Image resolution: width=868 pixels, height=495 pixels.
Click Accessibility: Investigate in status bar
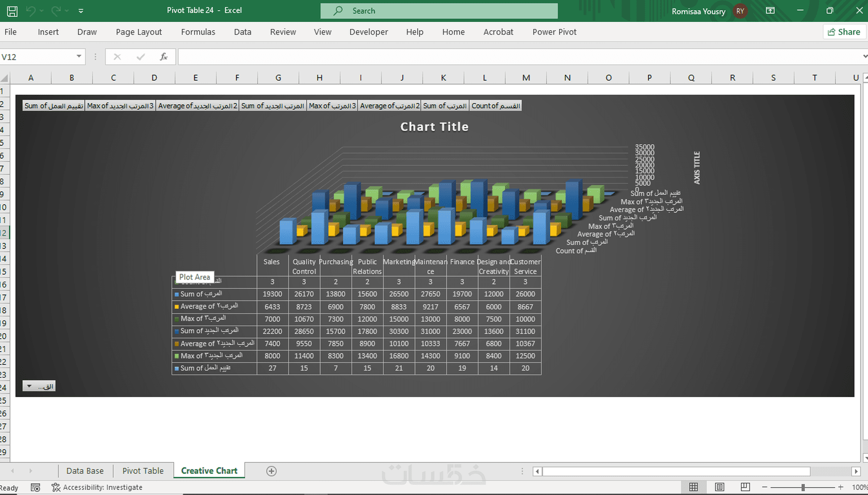97,487
